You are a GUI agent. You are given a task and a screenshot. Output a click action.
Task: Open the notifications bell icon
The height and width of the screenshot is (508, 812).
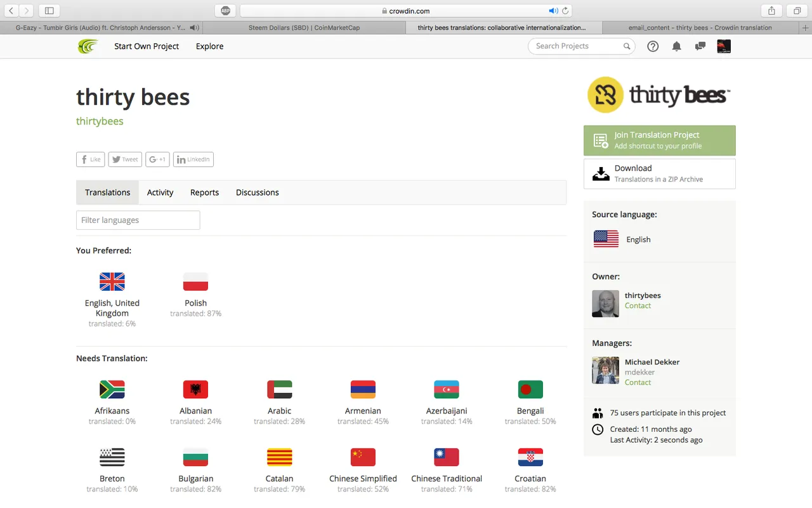click(x=677, y=46)
